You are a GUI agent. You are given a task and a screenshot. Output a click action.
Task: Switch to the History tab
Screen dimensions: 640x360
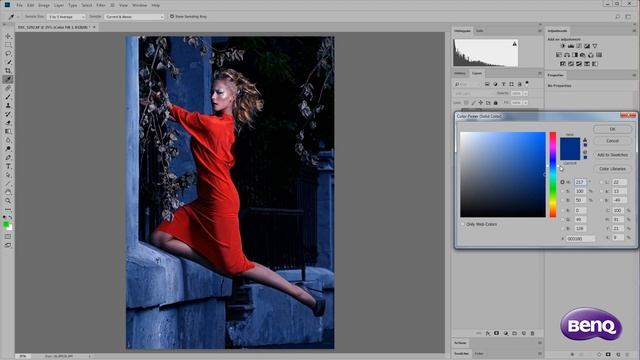coord(460,73)
